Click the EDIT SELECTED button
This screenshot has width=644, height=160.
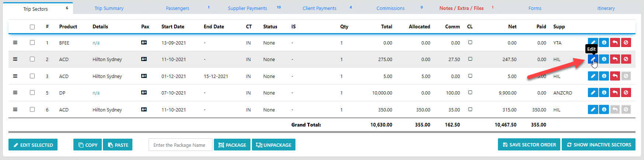33,145
